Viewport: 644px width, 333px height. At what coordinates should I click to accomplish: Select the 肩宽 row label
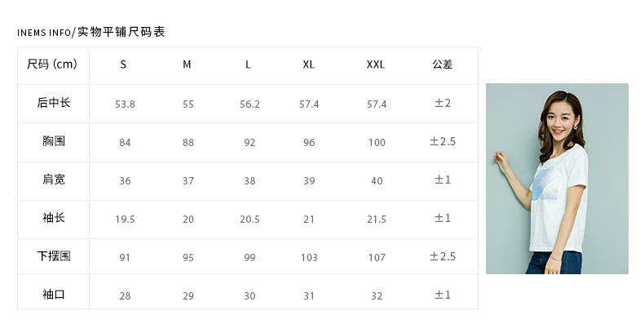click(54, 180)
